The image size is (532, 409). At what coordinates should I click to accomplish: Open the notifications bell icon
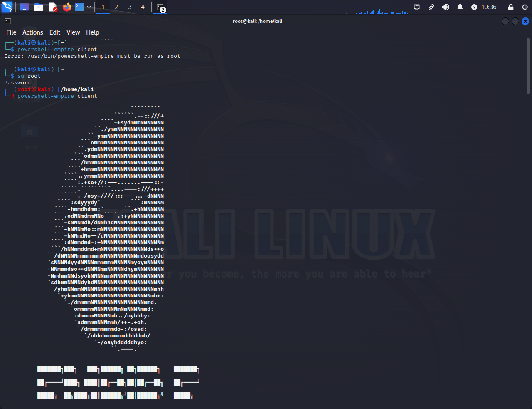tap(460, 7)
